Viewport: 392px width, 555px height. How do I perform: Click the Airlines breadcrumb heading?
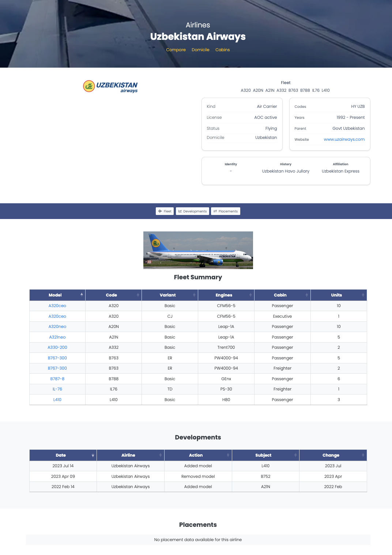tap(198, 25)
